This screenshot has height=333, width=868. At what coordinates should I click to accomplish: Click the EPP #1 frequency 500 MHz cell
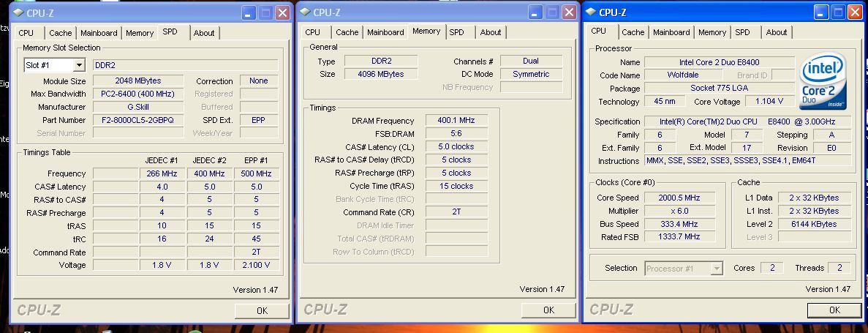click(x=256, y=173)
